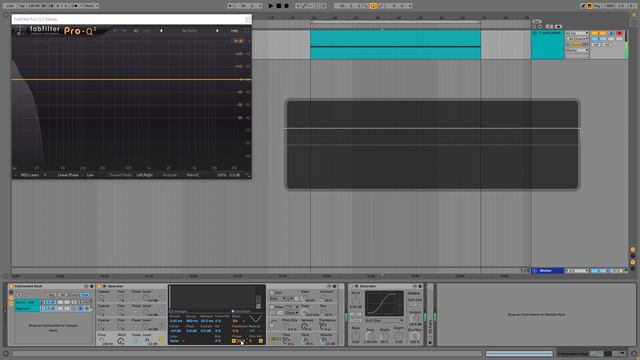
Task: Save Saturator preset disk icon
Action: click(x=420, y=286)
